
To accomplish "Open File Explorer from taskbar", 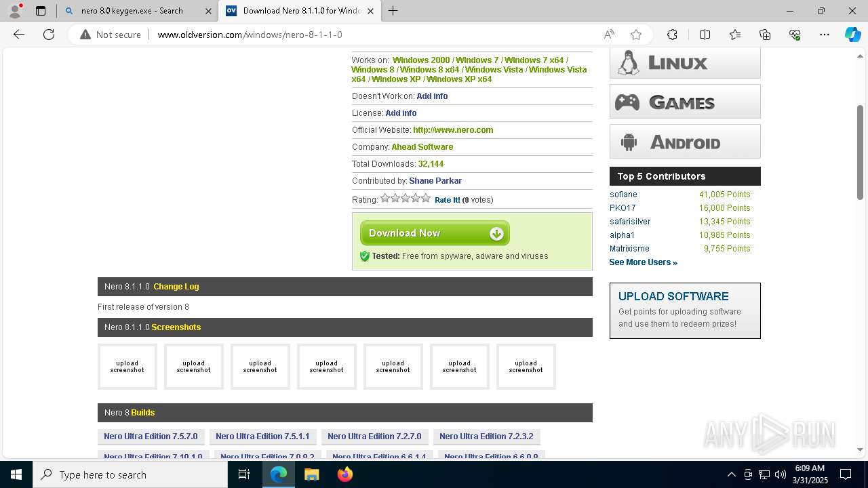I will pyautogui.click(x=311, y=474).
